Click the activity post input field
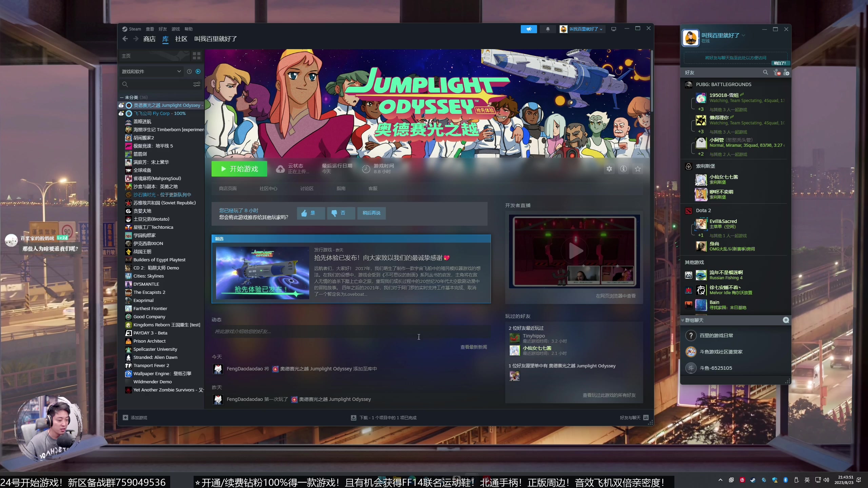Screen dimensions: 868x488 pos(351,331)
